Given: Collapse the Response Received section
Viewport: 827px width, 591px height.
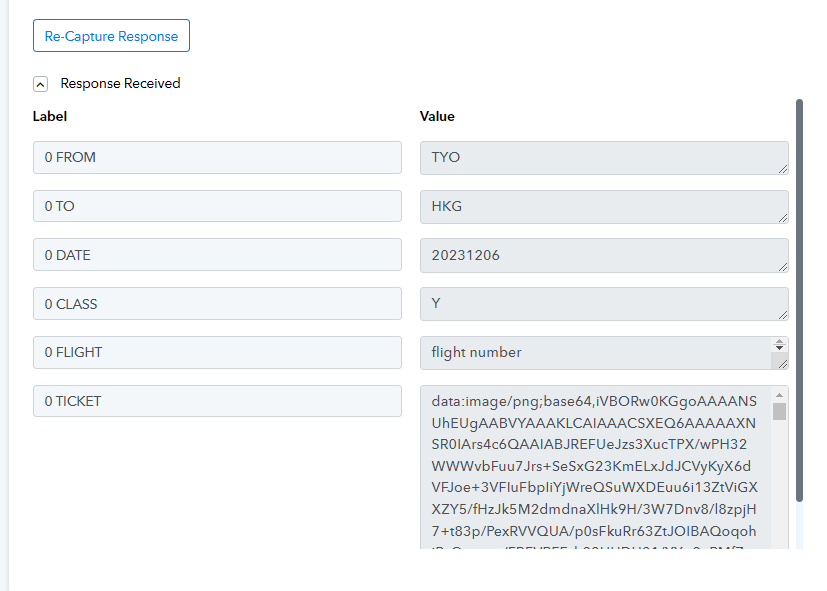Looking at the screenshot, I should click(41, 84).
